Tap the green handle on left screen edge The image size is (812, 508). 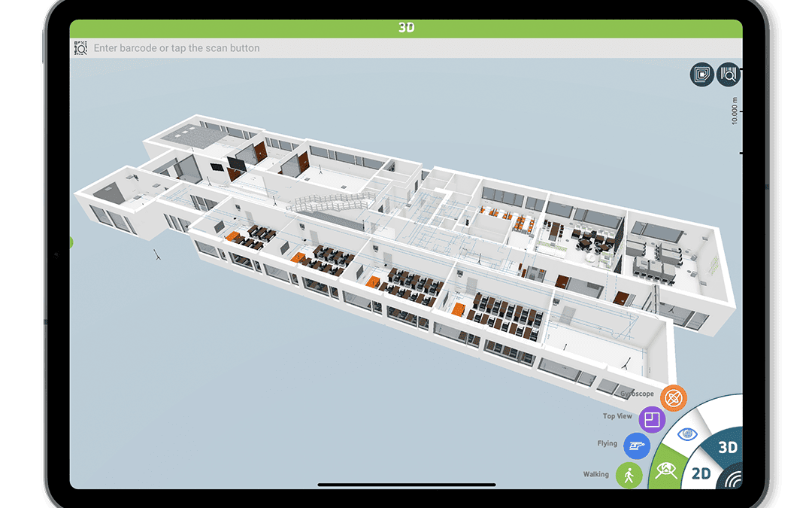71,242
